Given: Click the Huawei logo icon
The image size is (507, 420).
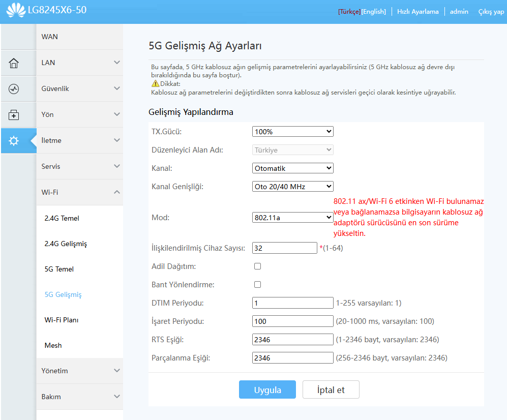Looking at the screenshot, I should (16, 10).
